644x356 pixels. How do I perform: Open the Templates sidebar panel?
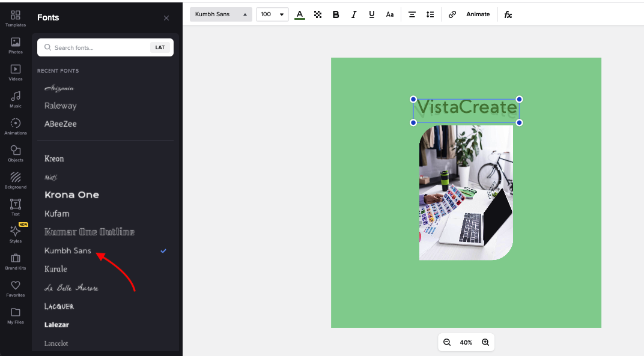(x=16, y=19)
